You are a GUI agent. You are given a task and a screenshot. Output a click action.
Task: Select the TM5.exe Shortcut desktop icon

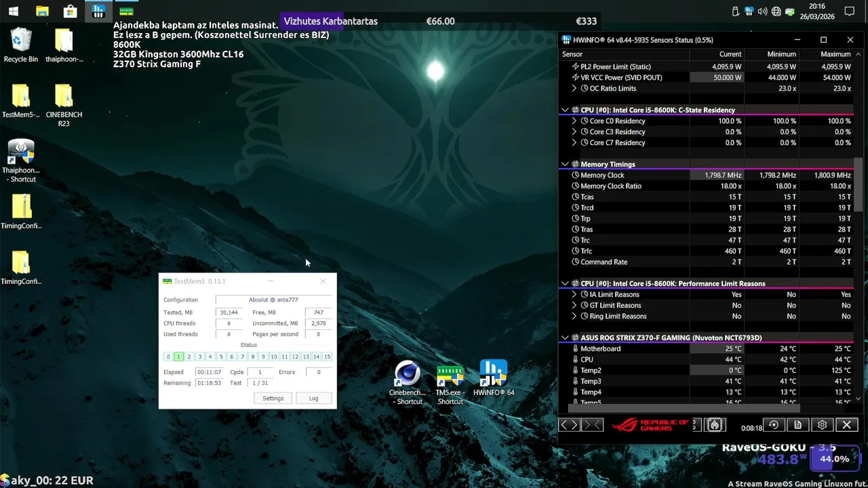click(450, 384)
